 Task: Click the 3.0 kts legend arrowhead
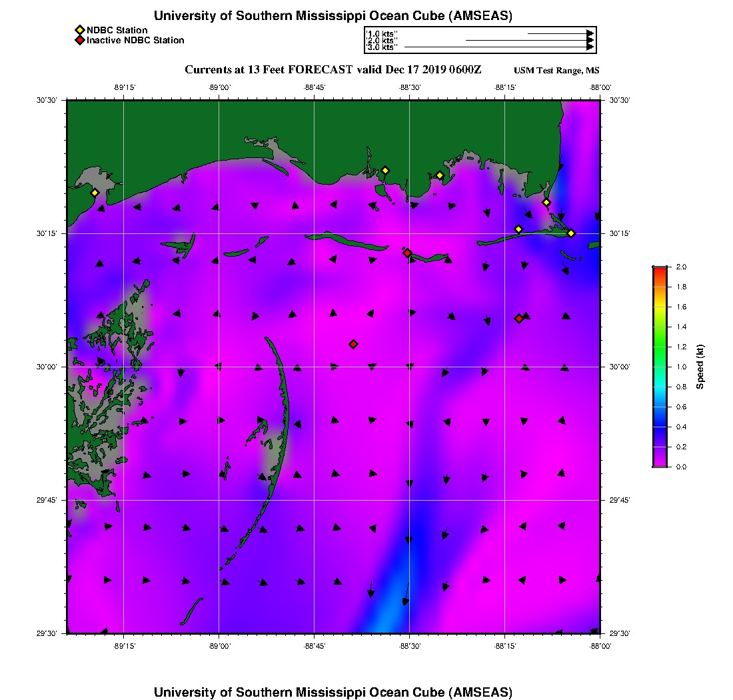[590, 47]
